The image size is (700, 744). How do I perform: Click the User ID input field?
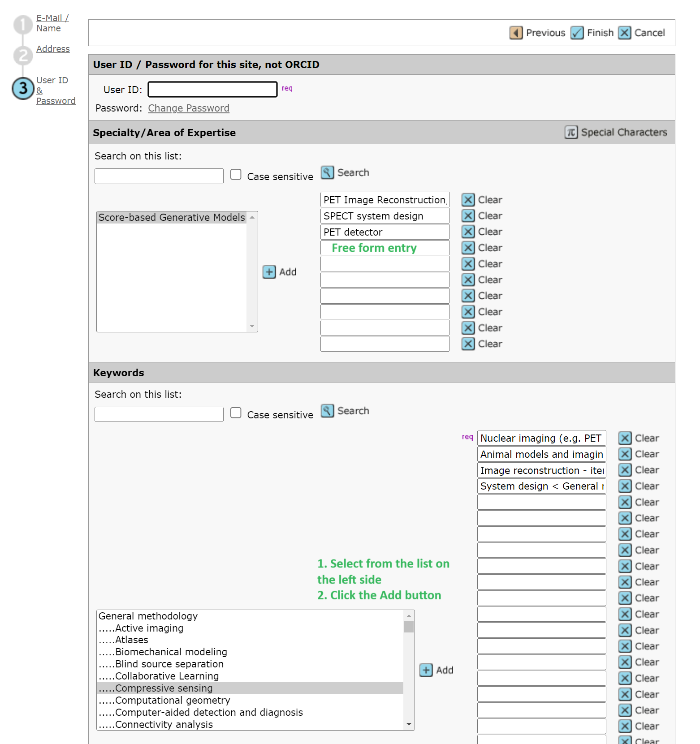212,89
